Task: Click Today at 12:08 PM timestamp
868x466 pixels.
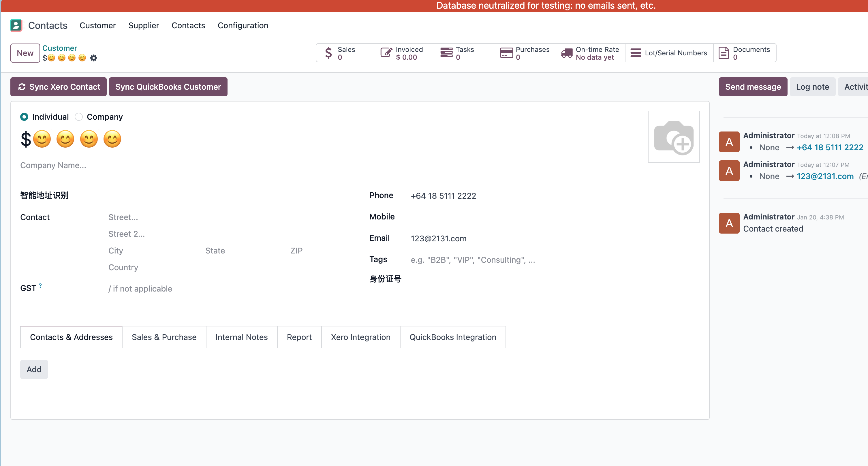Action: pyautogui.click(x=823, y=136)
